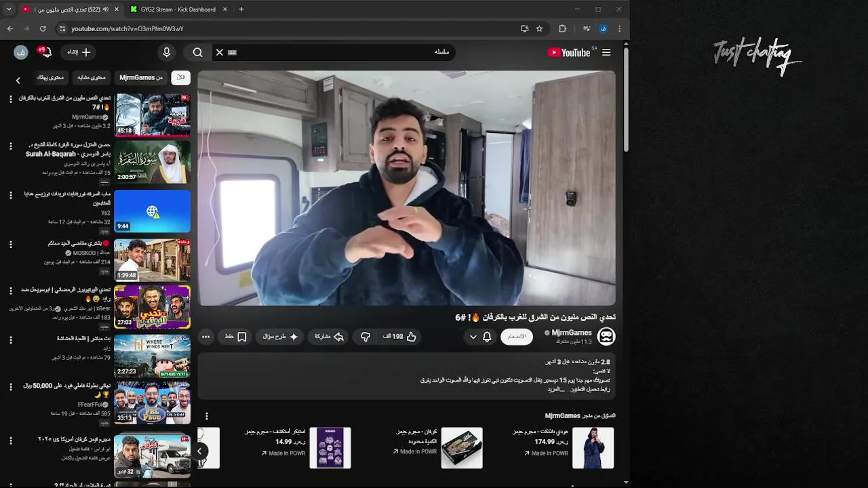
Task: Reload the page
Action: pos(43,28)
